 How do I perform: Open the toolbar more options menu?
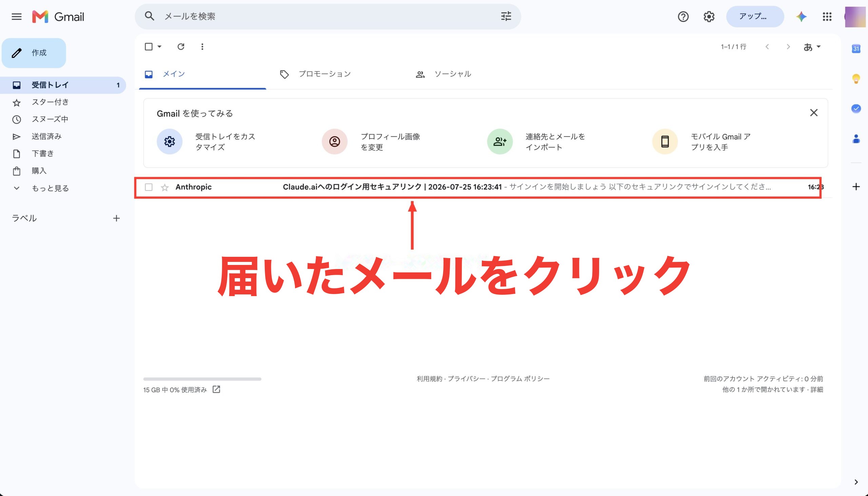tap(202, 46)
